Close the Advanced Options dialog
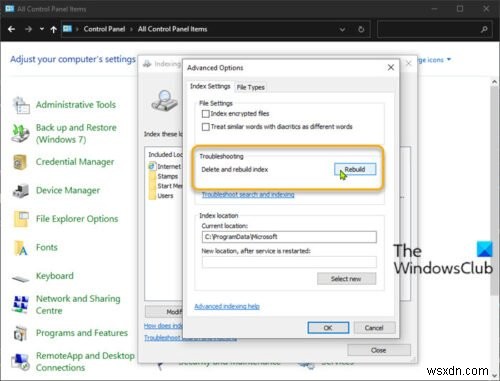The width and height of the screenshot is (500, 381). pos(391,67)
